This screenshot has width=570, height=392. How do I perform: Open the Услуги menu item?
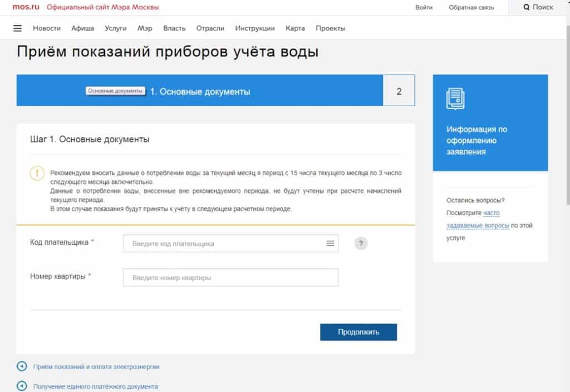coord(116,28)
